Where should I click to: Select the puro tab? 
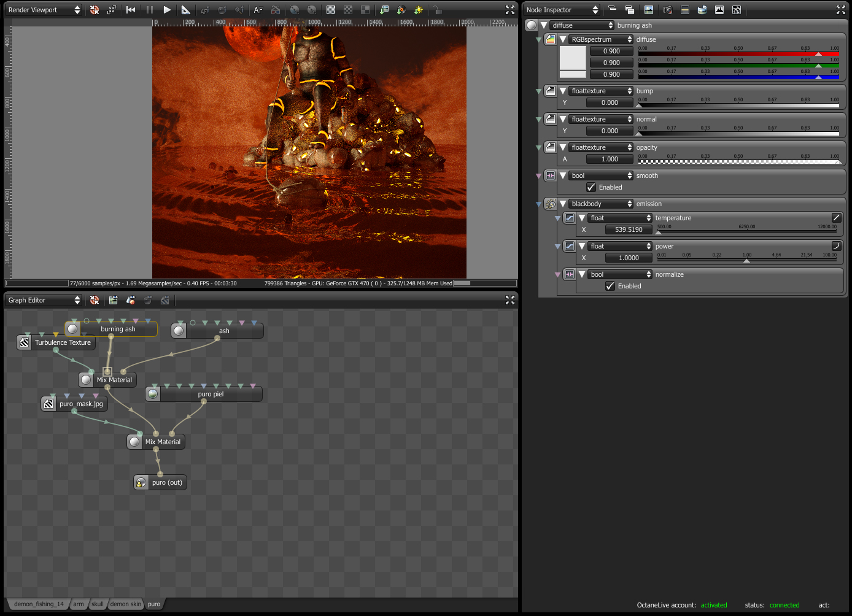154,604
